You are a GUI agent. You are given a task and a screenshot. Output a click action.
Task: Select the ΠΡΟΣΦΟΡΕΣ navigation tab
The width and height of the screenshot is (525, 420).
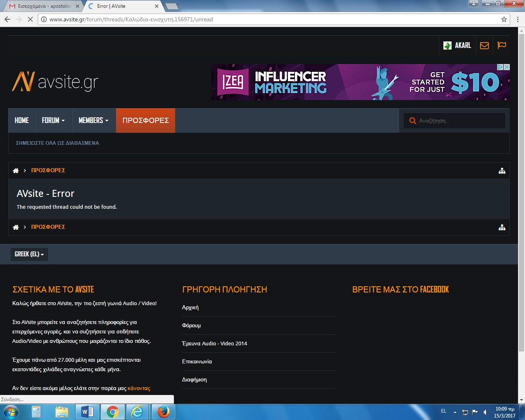tap(146, 121)
